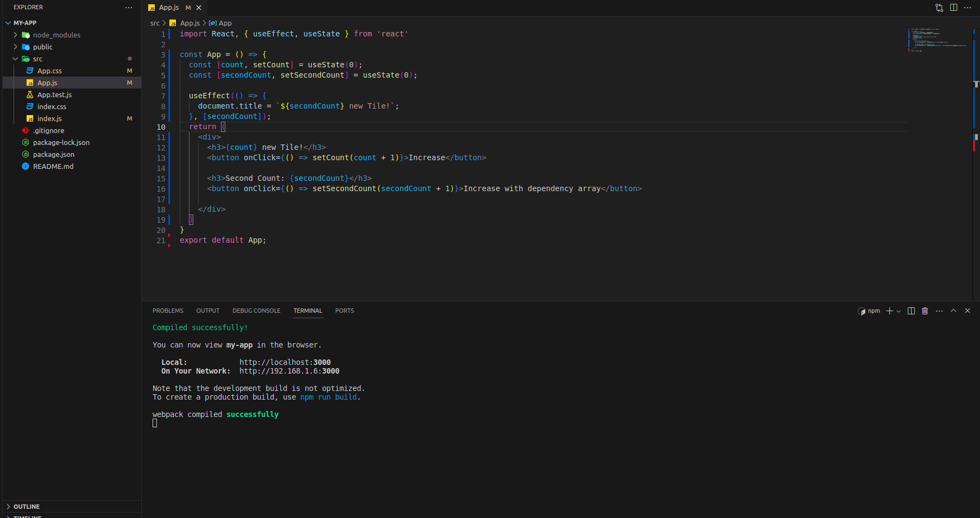Open Explorer views and more actions menu
The width and height of the screenshot is (980, 518).
click(x=129, y=8)
